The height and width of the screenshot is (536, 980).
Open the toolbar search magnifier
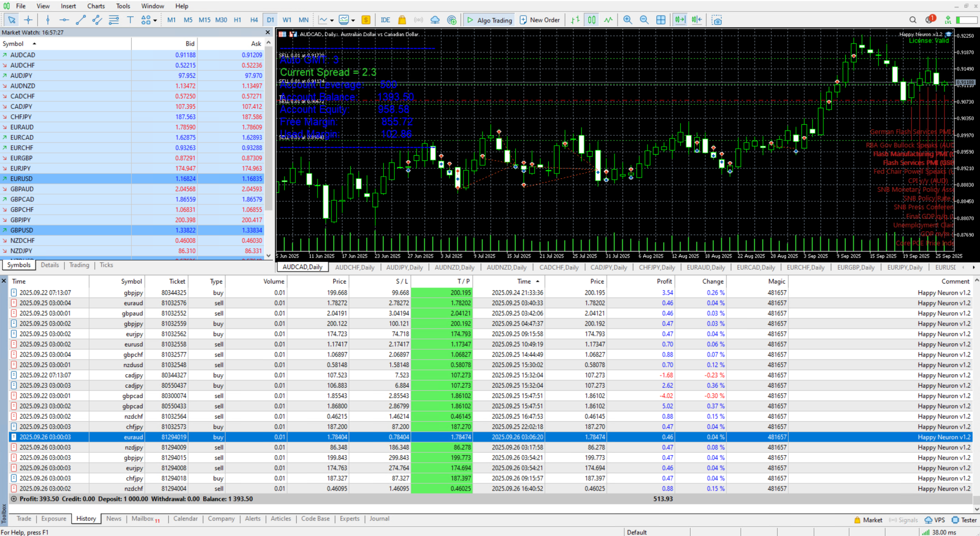[913, 20]
